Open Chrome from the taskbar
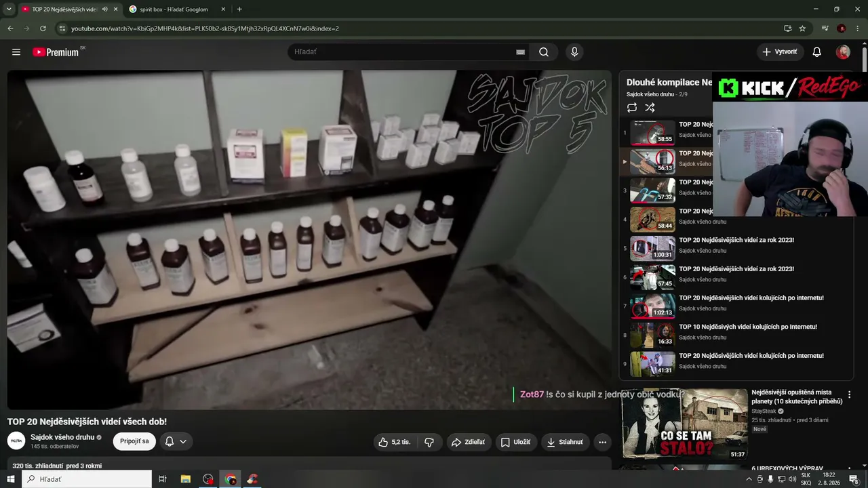The height and width of the screenshot is (488, 868). click(x=231, y=479)
